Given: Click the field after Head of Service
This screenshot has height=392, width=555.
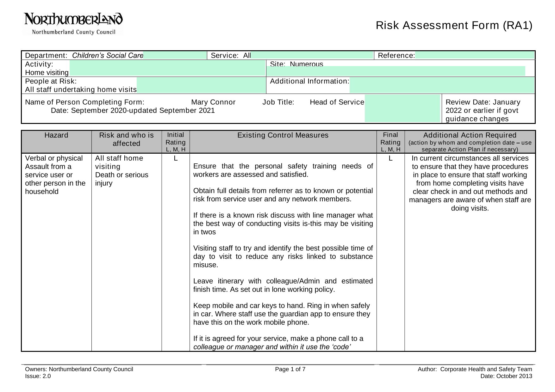Looking at the screenshot, I should [403, 108].
